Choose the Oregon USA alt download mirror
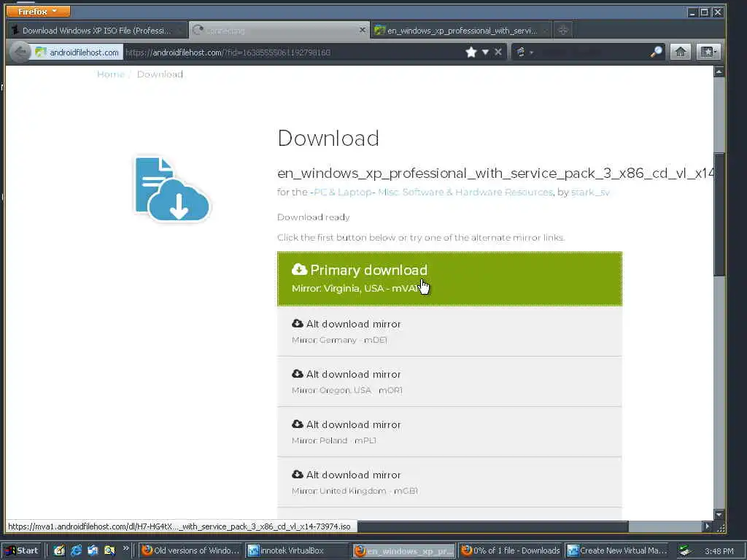Screen dimensions: 747x560 click(449, 381)
